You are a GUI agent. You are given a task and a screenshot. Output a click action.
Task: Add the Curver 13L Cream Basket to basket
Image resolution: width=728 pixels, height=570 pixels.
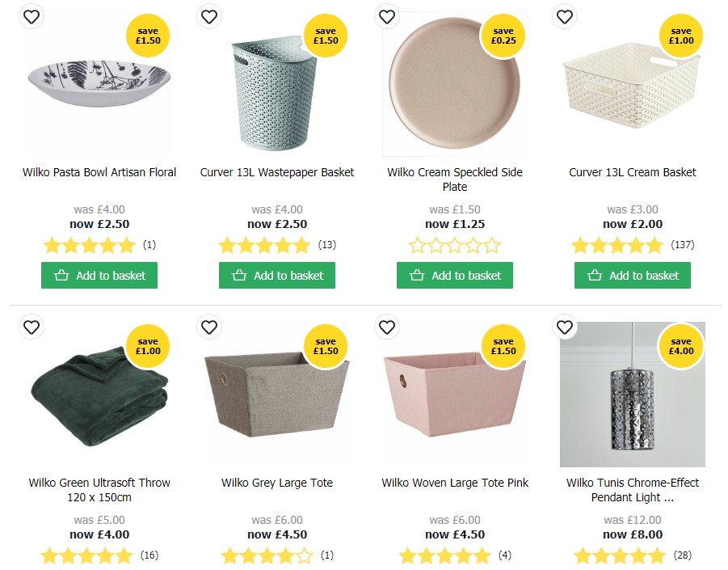point(632,275)
